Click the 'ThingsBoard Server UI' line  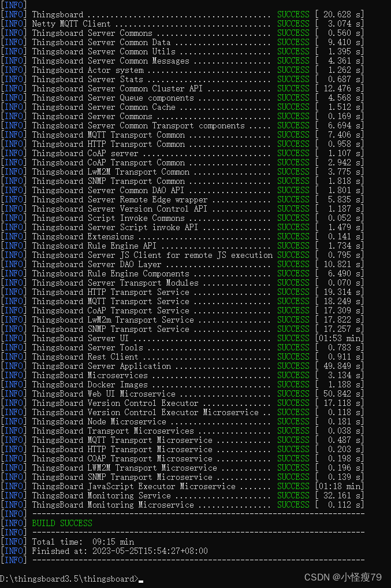183,338
